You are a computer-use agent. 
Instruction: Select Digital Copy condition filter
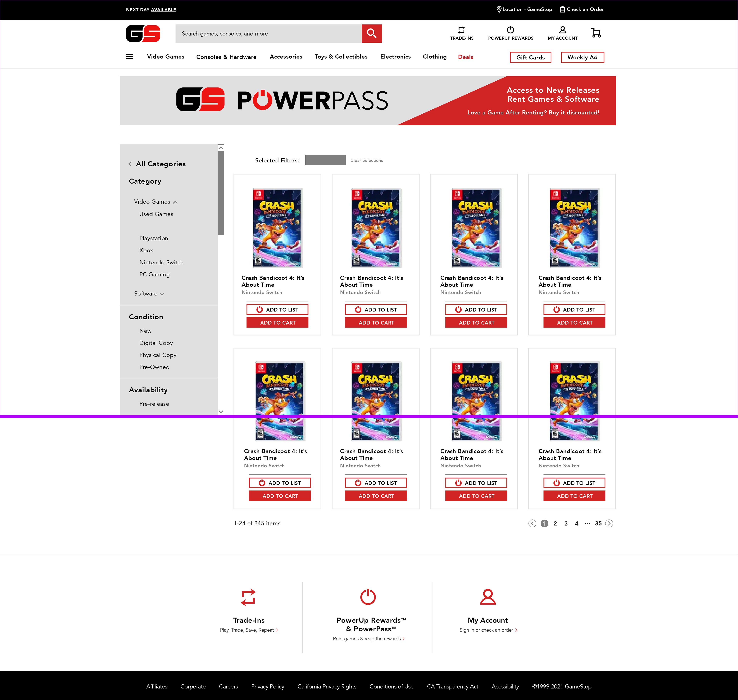[156, 343]
